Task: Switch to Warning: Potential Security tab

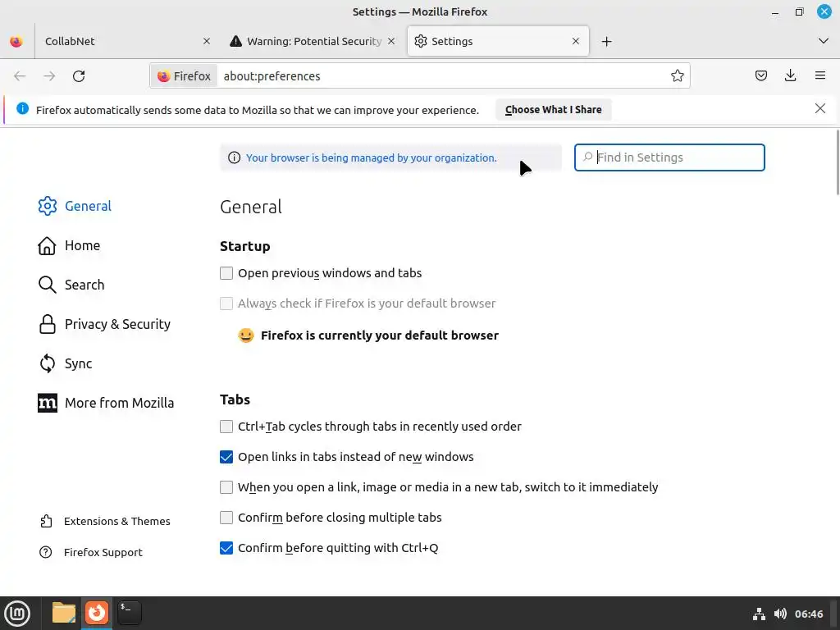Action: [313, 41]
